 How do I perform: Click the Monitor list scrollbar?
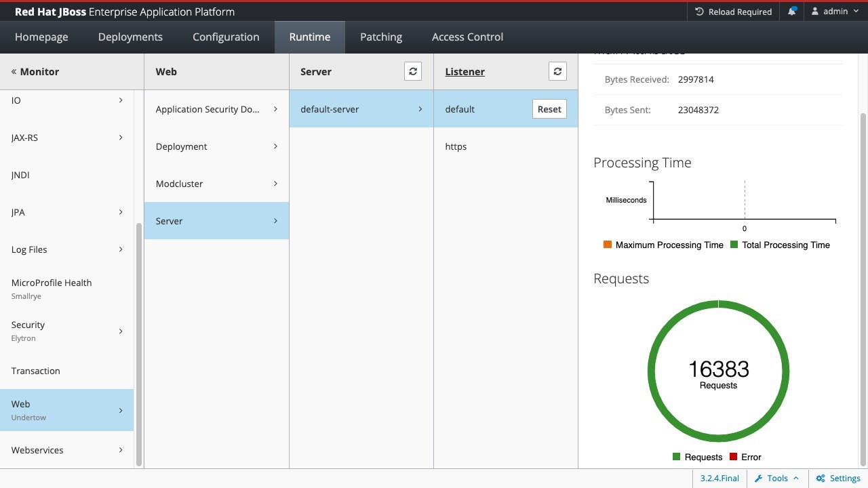pyautogui.click(x=139, y=344)
